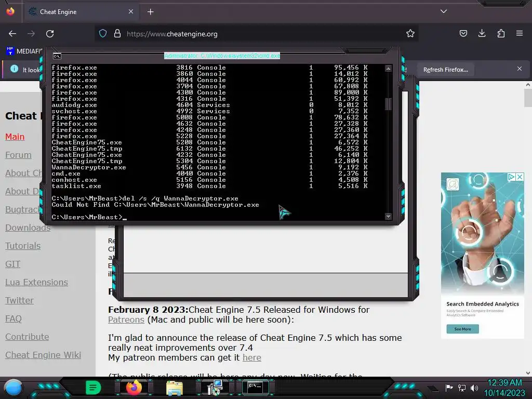Viewport: 532px width, 399px height.
Task: Open the AdChoices info icon
Action: (x=511, y=177)
